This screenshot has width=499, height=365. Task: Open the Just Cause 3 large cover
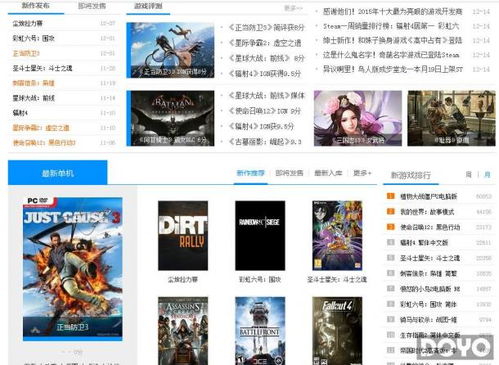72,269
